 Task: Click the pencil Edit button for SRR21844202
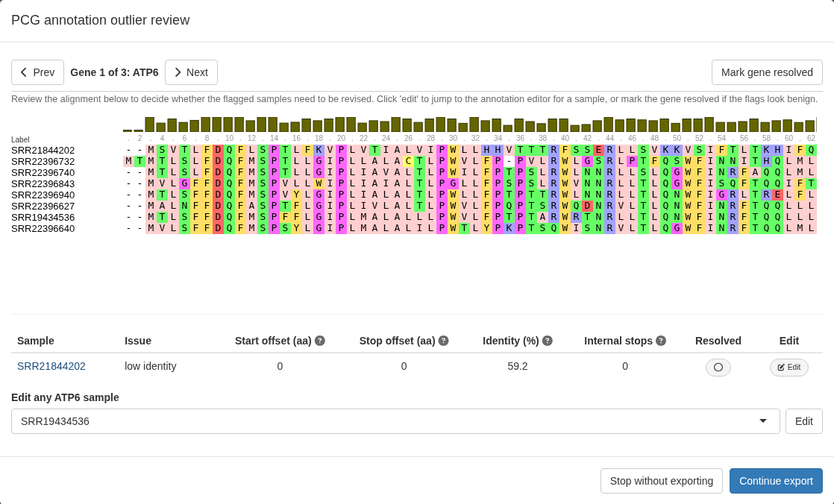click(788, 368)
